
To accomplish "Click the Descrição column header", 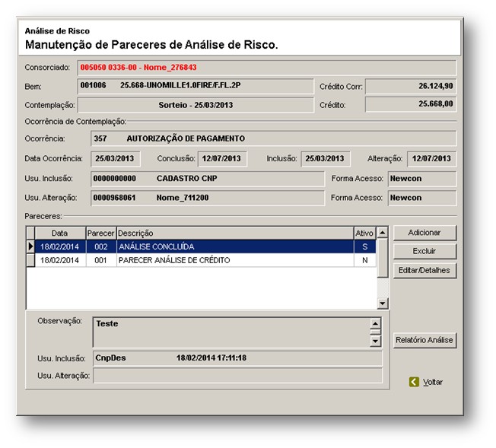I will point(235,234).
